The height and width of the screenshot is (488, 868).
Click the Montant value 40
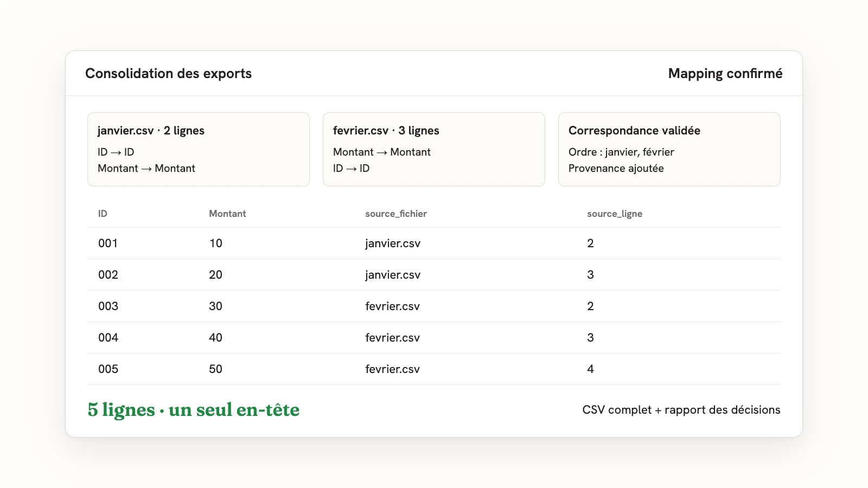[x=216, y=338]
